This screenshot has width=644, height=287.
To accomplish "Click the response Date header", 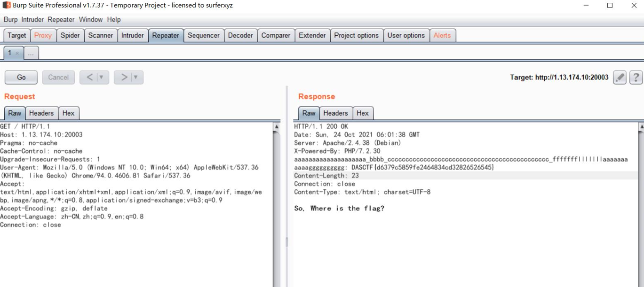I will coord(357,135).
